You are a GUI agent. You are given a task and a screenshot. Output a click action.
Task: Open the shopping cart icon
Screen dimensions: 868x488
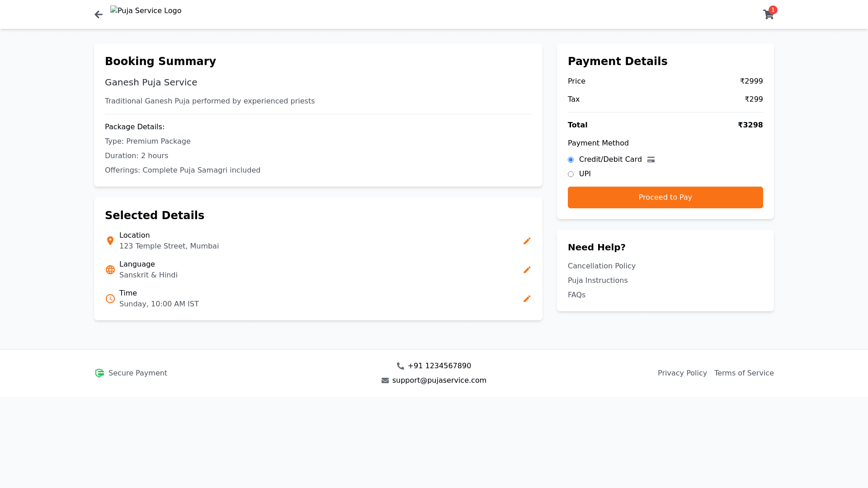[x=768, y=14]
